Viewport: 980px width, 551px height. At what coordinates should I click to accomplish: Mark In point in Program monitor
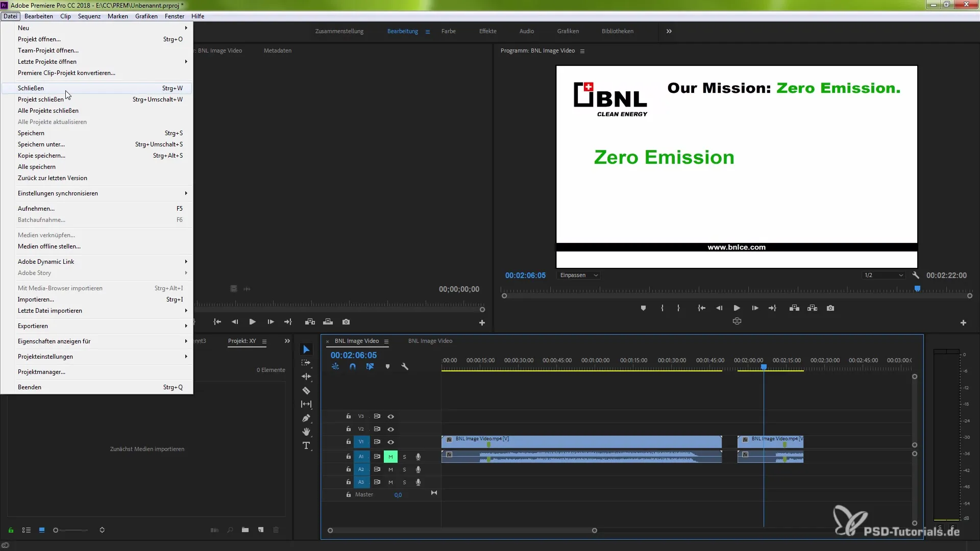662,308
